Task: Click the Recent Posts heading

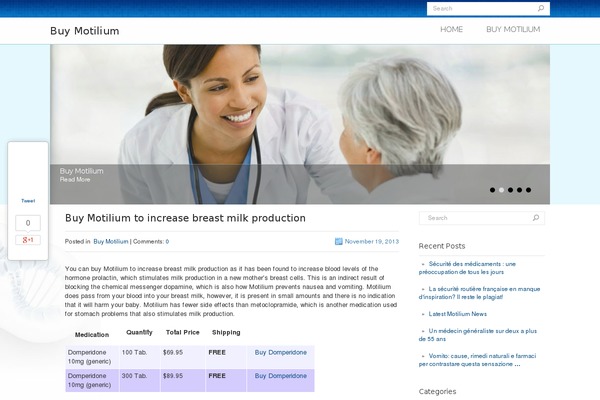Action: [x=442, y=246]
